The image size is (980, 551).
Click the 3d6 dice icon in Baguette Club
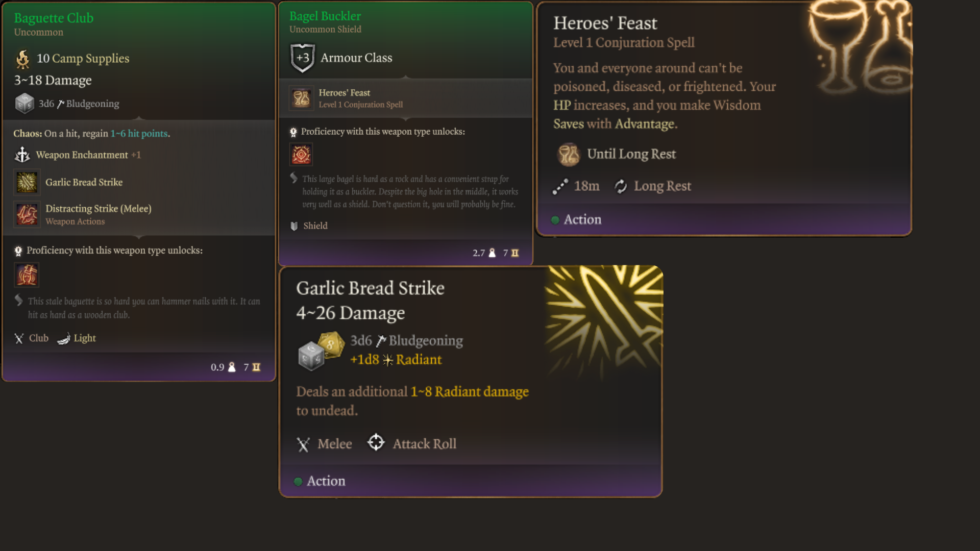point(24,104)
